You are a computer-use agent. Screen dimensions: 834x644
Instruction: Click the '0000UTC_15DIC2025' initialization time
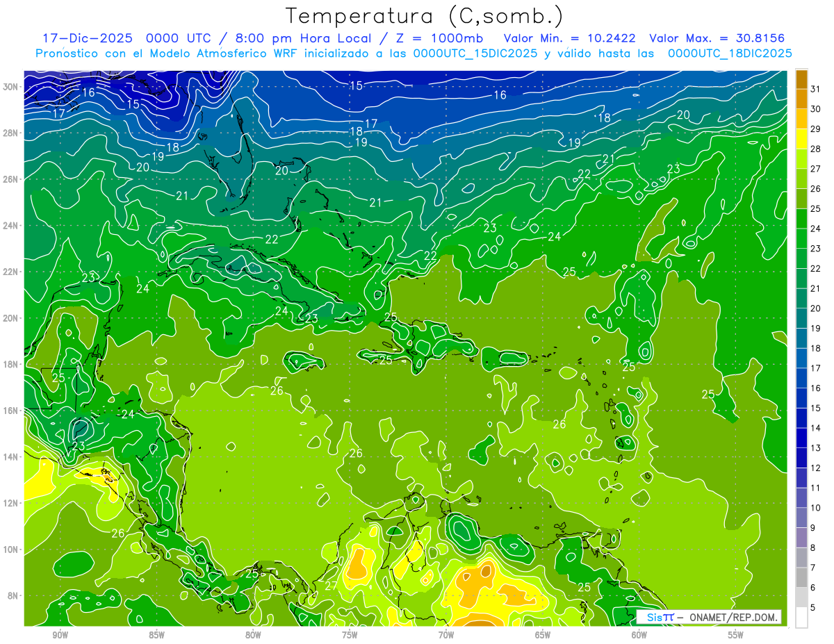click(x=476, y=53)
